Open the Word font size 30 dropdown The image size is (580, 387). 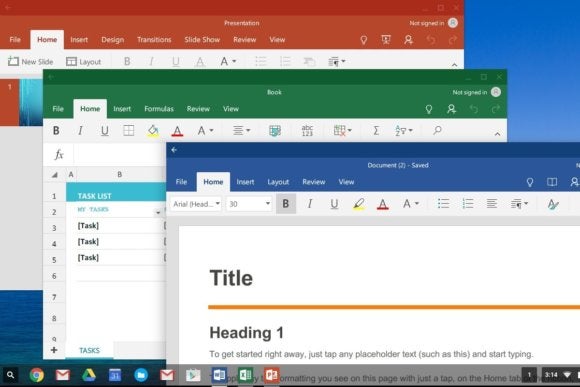tap(249, 204)
